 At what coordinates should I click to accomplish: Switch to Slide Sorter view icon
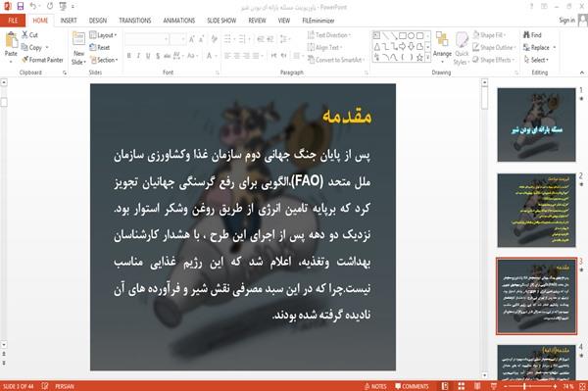(462, 386)
